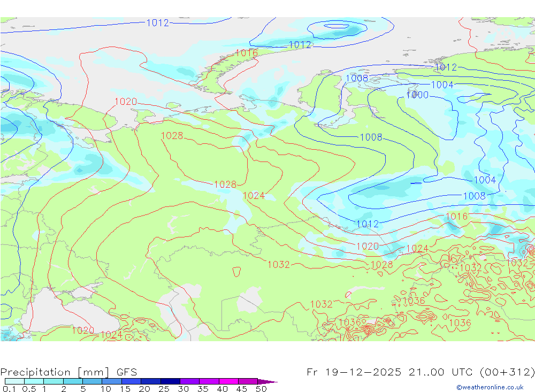The image size is (535, 392).
Task: Click the legend value 15
Action: point(125,389)
